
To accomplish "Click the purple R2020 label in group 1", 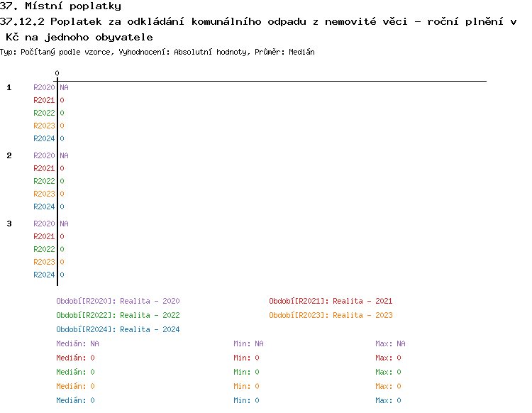I will [44, 87].
